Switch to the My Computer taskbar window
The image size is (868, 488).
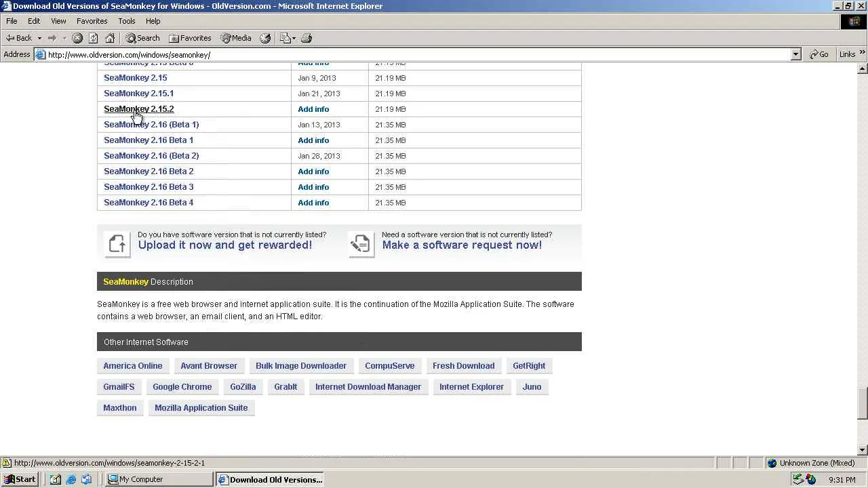pos(159,479)
